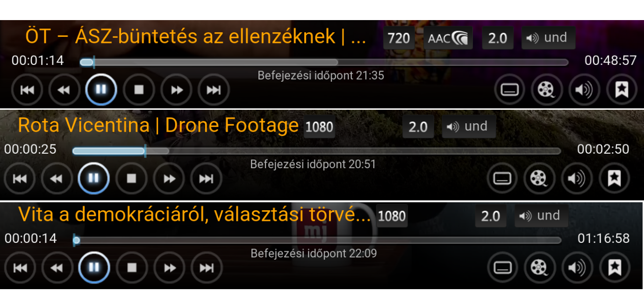Click the 2.0 channel badge in the bottom player
This screenshot has width=644, height=291.
[x=490, y=216]
